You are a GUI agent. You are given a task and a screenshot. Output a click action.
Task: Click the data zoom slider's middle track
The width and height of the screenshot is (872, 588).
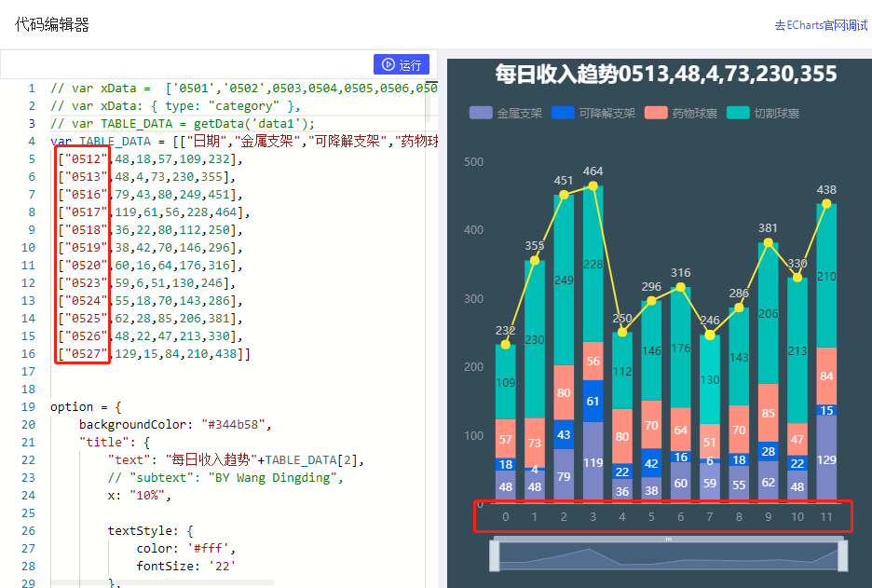[669, 555]
